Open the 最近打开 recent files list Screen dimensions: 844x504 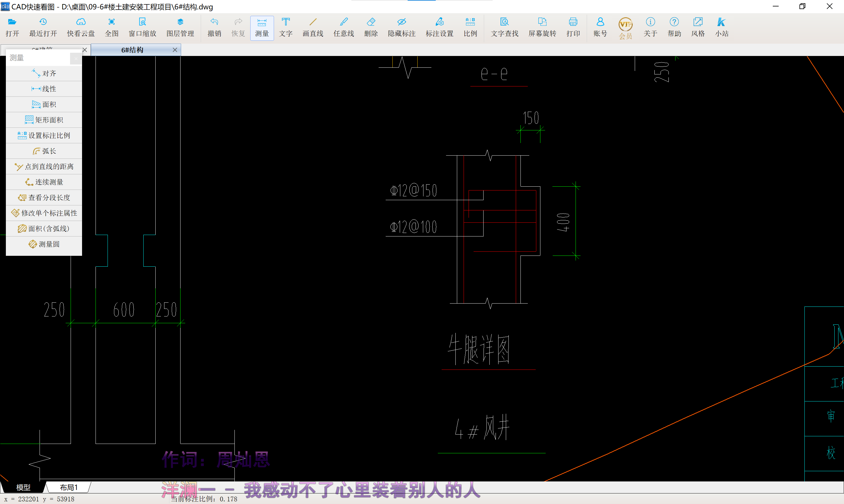point(43,28)
